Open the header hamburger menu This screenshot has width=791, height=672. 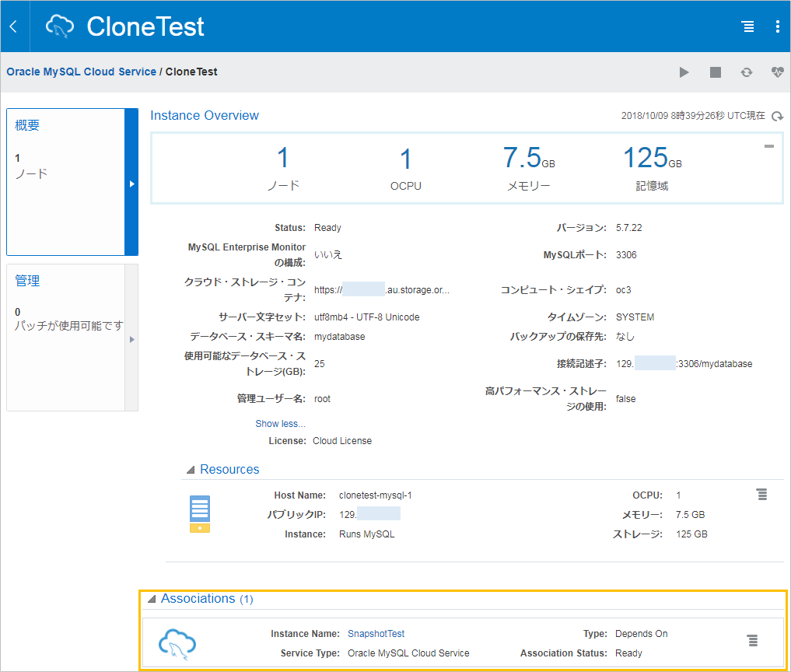tap(747, 26)
